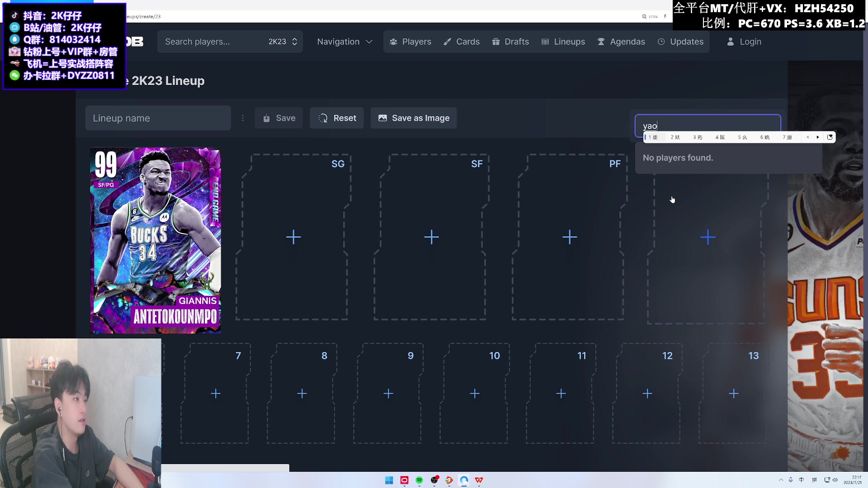The image size is (868, 488).
Task: Show hidden system tray icons
Action: 781,480
